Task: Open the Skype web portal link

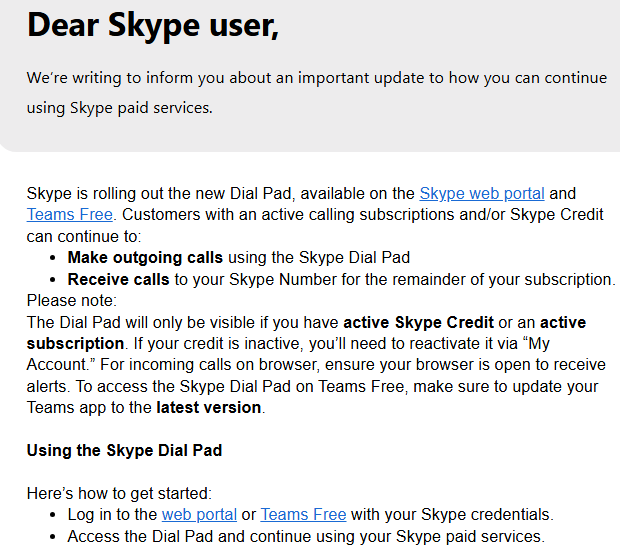Action: [x=482, y=193]
